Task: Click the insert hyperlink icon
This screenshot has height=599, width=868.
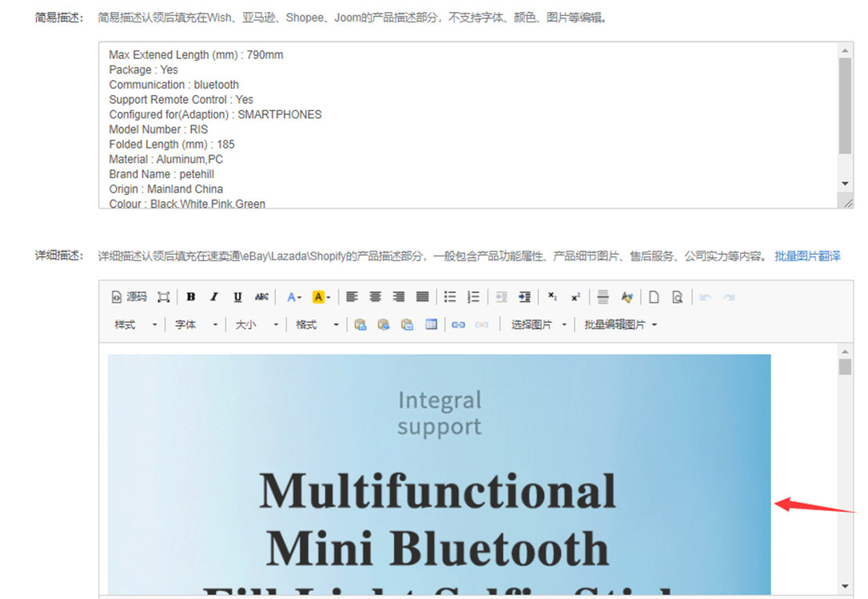Action: pyautogui.click(x=458, y=325)
